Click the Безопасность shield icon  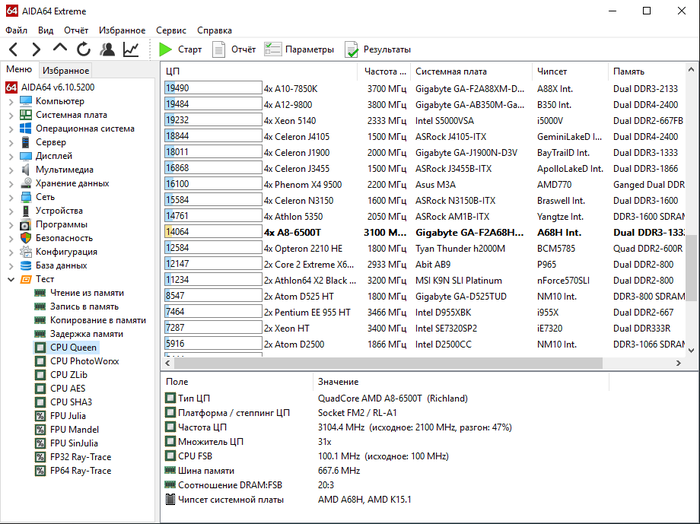(x=26, y=238)
